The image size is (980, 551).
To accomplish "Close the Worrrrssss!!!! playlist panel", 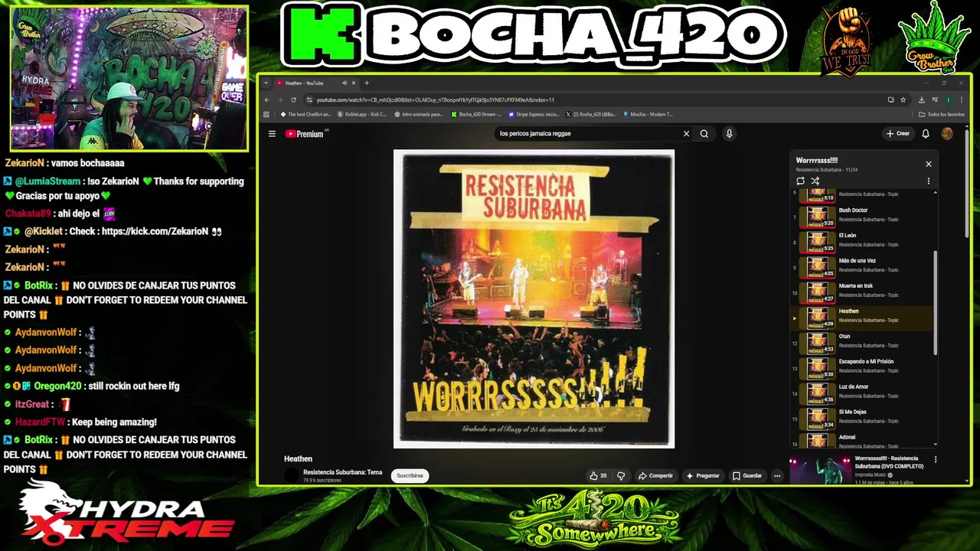I will (x=929, y=164).
